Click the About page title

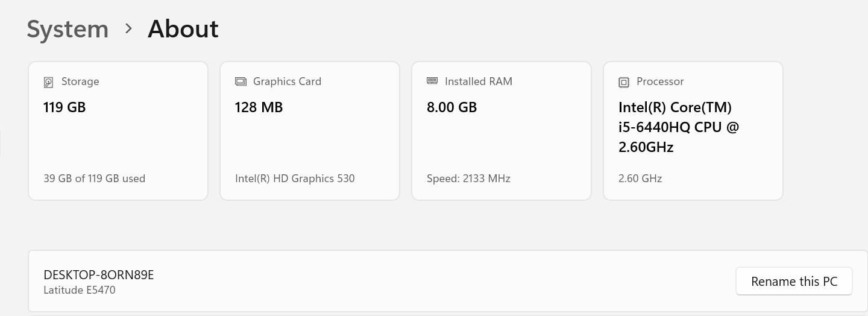pos(183,29)
